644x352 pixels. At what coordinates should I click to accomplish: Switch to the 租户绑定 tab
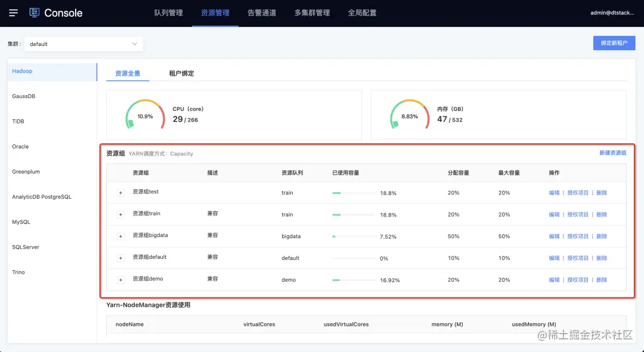click(181, 73)
